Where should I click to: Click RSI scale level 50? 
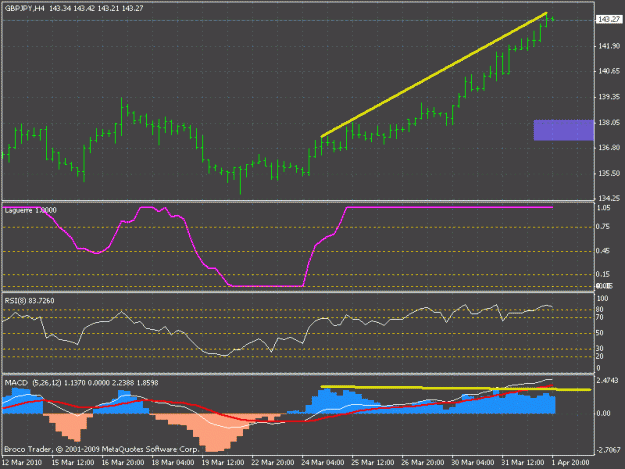(x=599, y=333)
